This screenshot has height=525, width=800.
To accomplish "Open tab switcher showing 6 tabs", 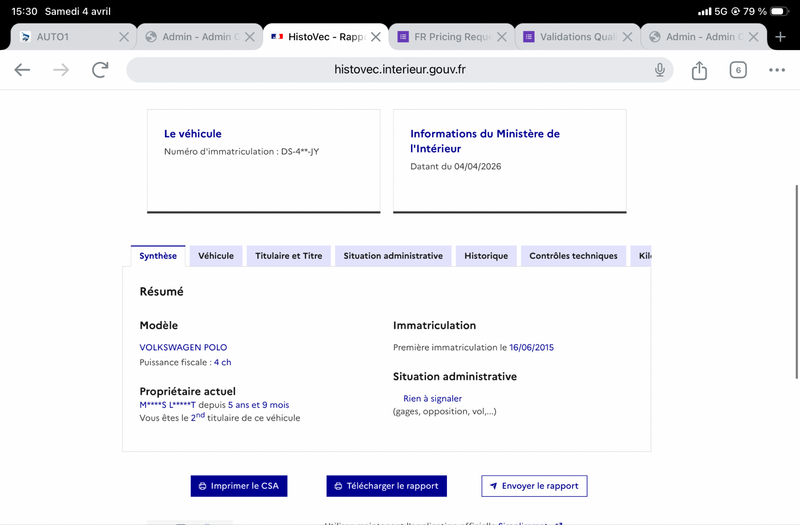I will (738, 70).
